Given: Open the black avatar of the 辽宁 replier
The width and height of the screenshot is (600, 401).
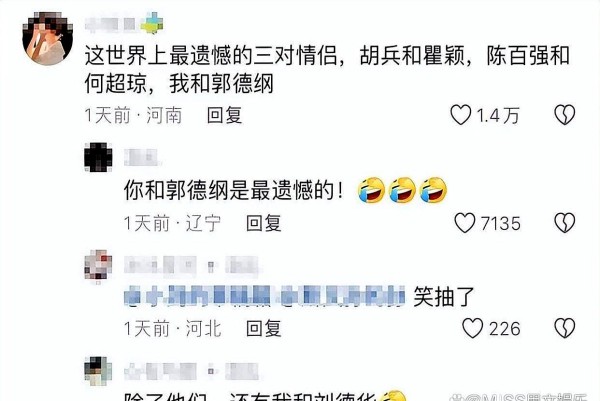Looking at the screenshot, I should 98,157.
